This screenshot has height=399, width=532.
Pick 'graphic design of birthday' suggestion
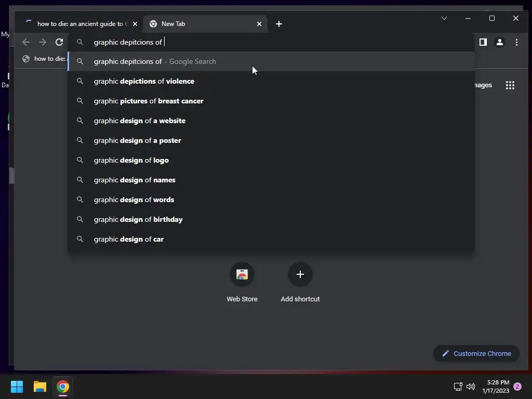[271, 219]
